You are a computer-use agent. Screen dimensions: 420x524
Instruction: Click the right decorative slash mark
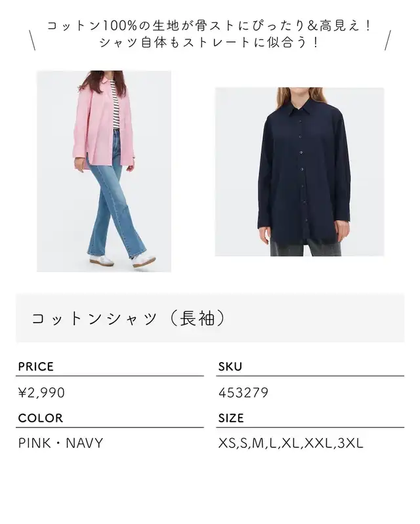pos(388,40)
